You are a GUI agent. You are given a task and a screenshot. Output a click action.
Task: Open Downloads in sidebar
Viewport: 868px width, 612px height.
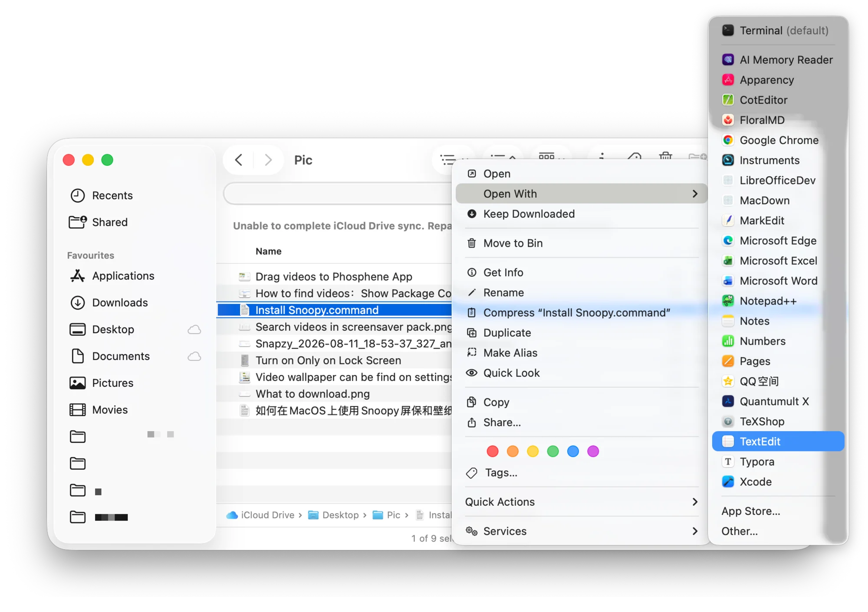pos(135,302)
